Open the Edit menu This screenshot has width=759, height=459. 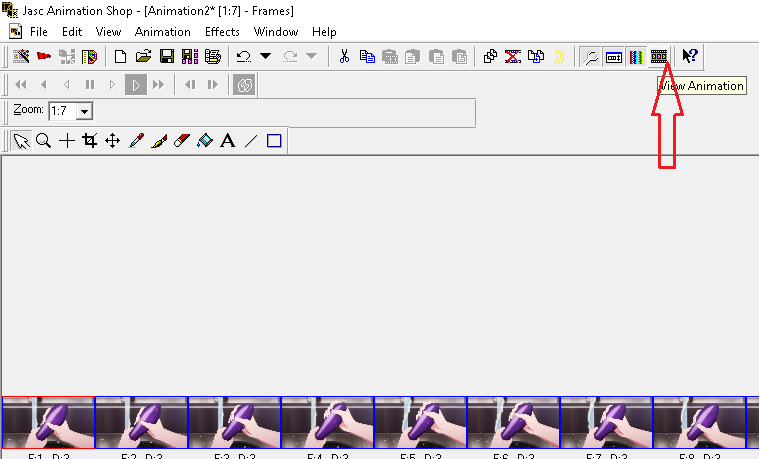pyautogui.click(x=72, y=32)
